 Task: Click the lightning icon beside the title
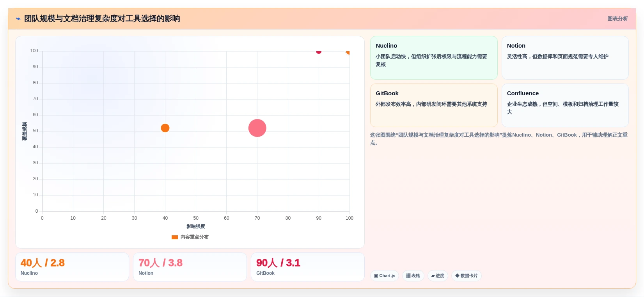(18, 19)
